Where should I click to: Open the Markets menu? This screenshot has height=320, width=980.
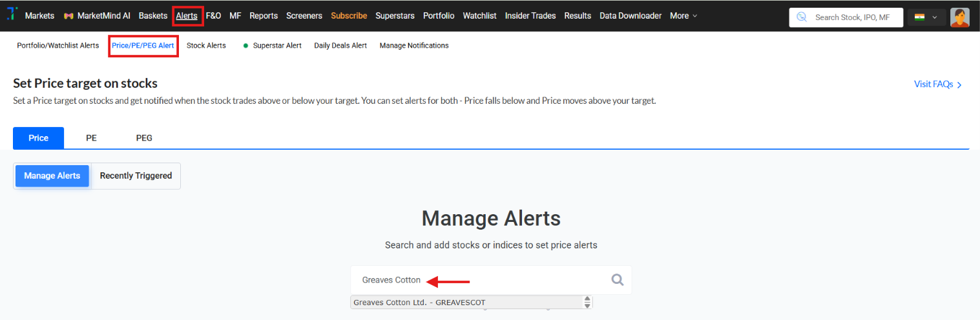tap(39, 16)
